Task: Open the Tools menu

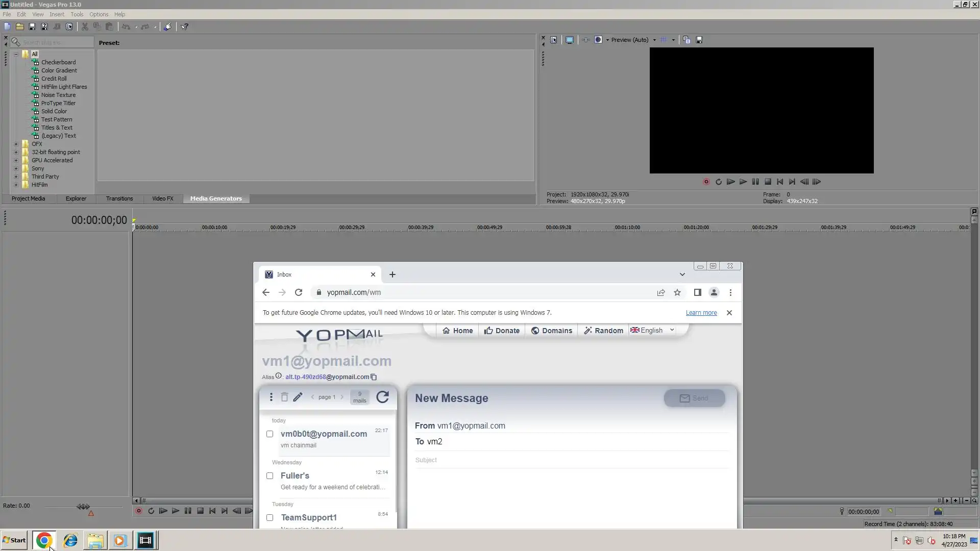Action: 77,14
